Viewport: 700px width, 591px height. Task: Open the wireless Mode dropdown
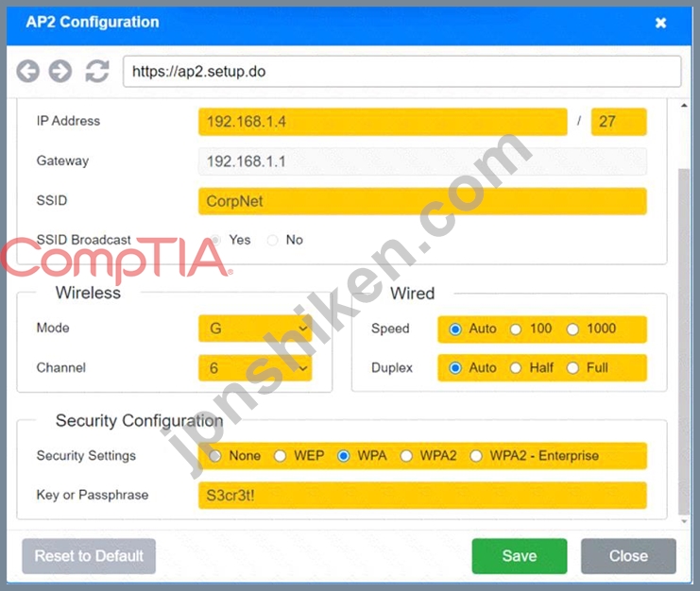tap(255, 329)
